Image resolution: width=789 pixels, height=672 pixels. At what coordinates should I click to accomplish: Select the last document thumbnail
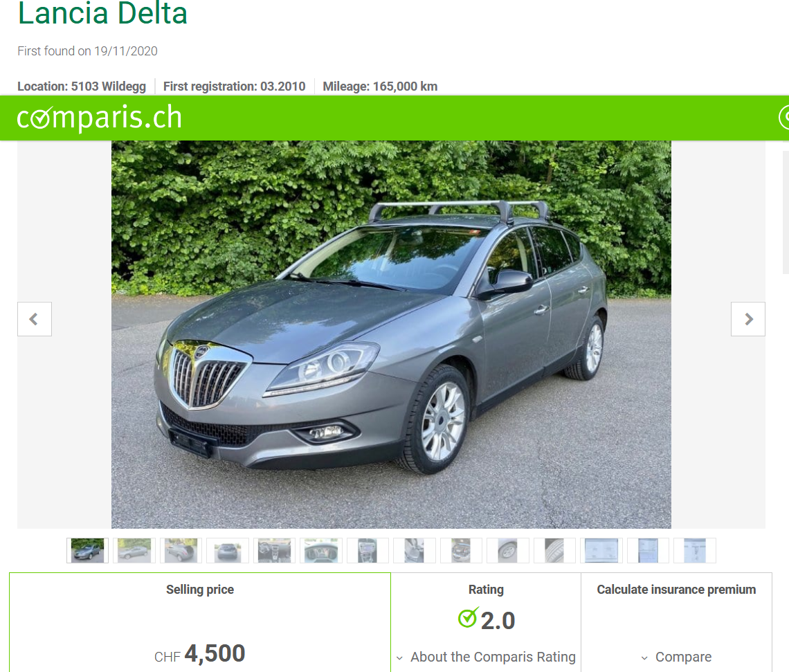694,550
